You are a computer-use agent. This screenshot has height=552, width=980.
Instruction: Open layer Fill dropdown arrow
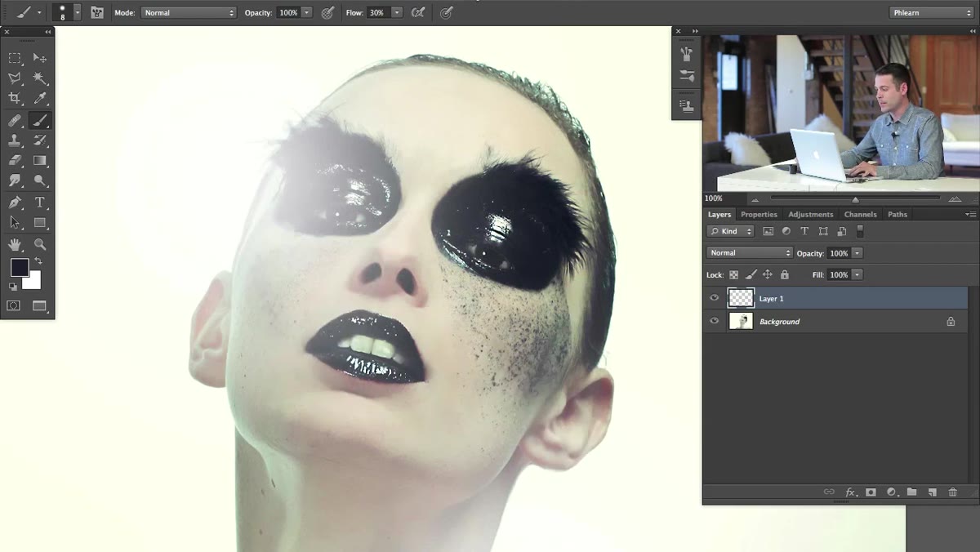click(x=857, y=275)
